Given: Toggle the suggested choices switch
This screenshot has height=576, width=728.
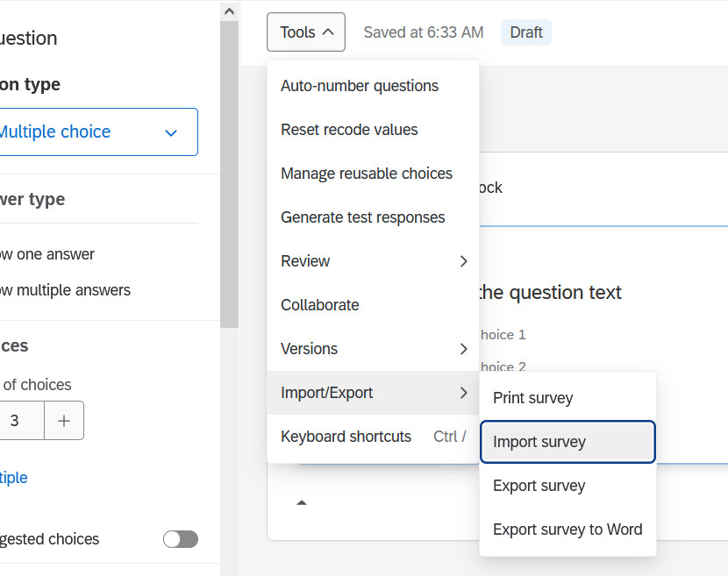Looking at the screenshot, I should click(180, 539).
